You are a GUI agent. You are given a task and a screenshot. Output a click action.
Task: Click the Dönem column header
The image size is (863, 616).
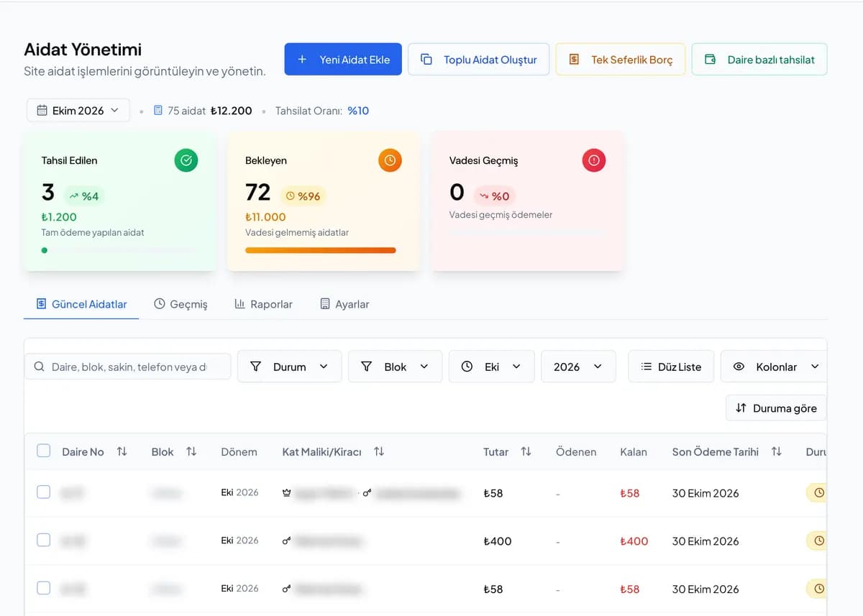(x=239, y=452)
